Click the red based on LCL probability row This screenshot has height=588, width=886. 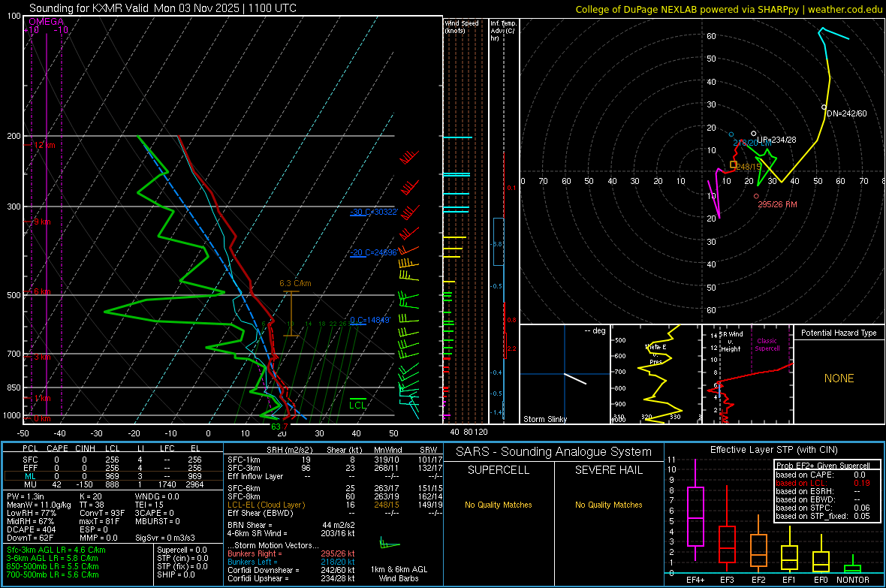point(823,483)
